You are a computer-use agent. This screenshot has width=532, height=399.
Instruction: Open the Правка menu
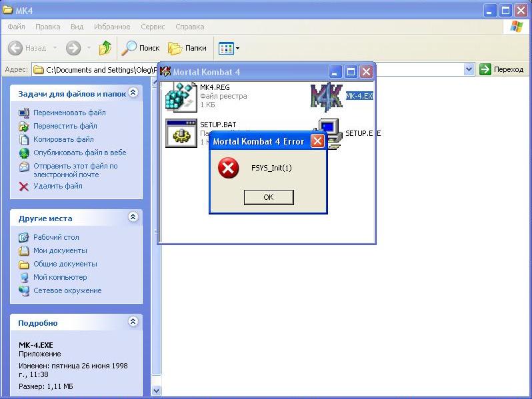[x=48, y=27]
